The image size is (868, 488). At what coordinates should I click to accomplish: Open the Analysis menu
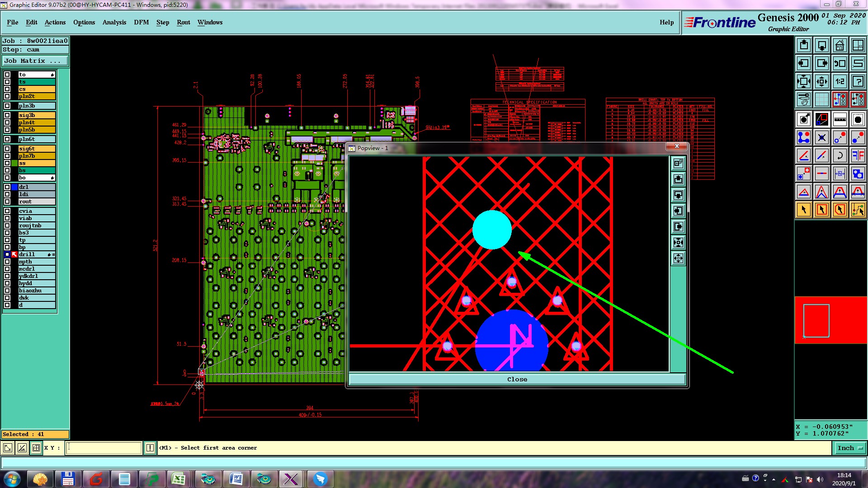[x=114, y=22]
